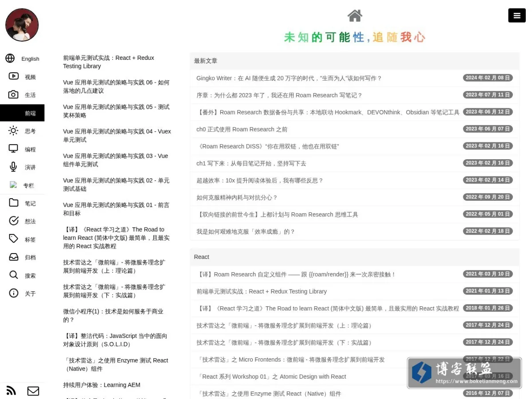Image resolution: width=532 pixels, height=399 pixels.
Task: Click the profile avatar photo
Action: 22,25
